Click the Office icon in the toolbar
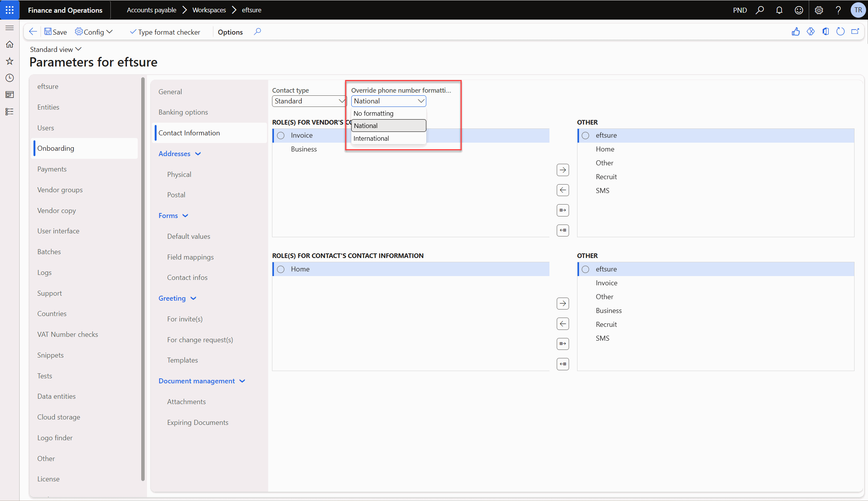 tap(826, 32)
